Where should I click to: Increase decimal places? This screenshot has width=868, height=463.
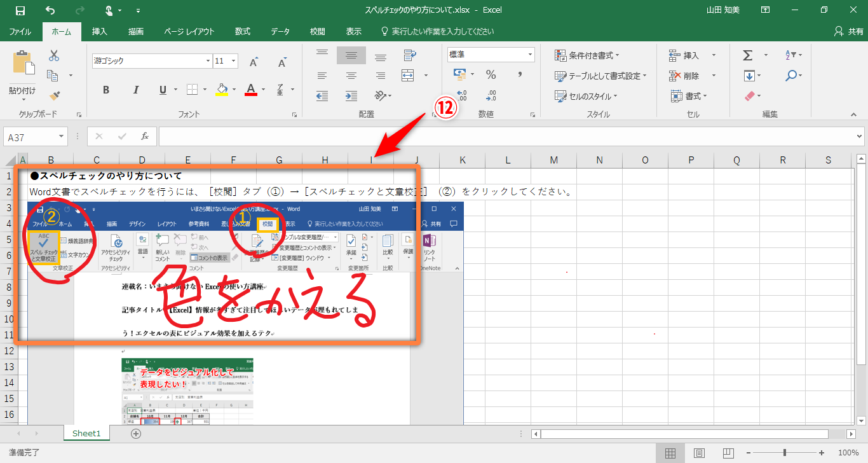tap(461, 95)
